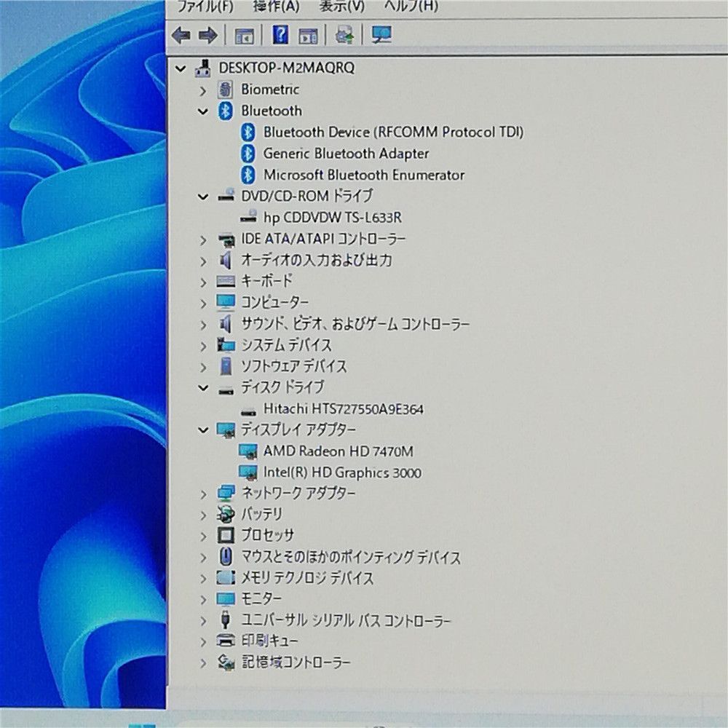Open the Help question mark toolbar icon
The width and height of the screenshot is (728, 728).
[280, 35]
